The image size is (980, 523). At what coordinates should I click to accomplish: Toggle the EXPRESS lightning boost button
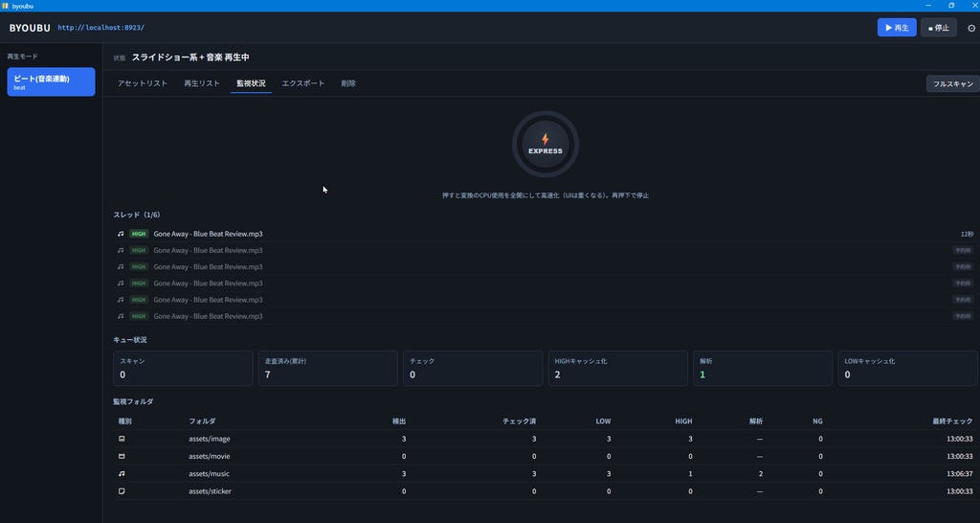(545, 144)
